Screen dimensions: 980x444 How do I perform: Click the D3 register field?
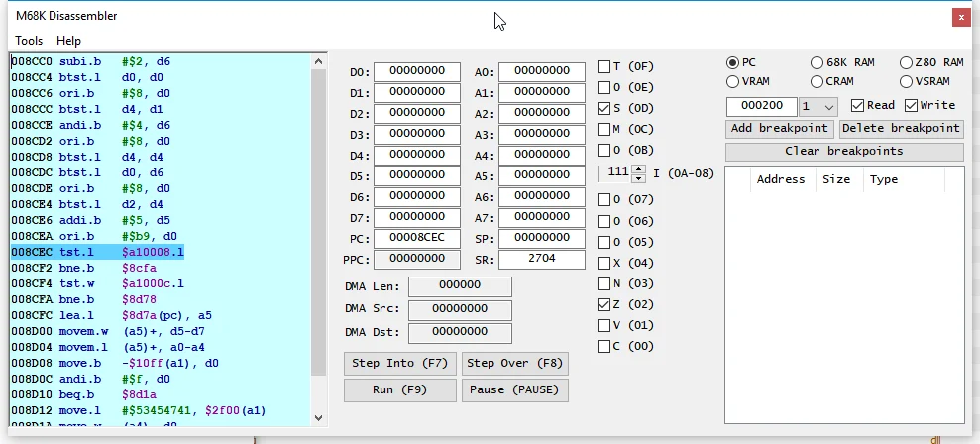click(417, 135)
